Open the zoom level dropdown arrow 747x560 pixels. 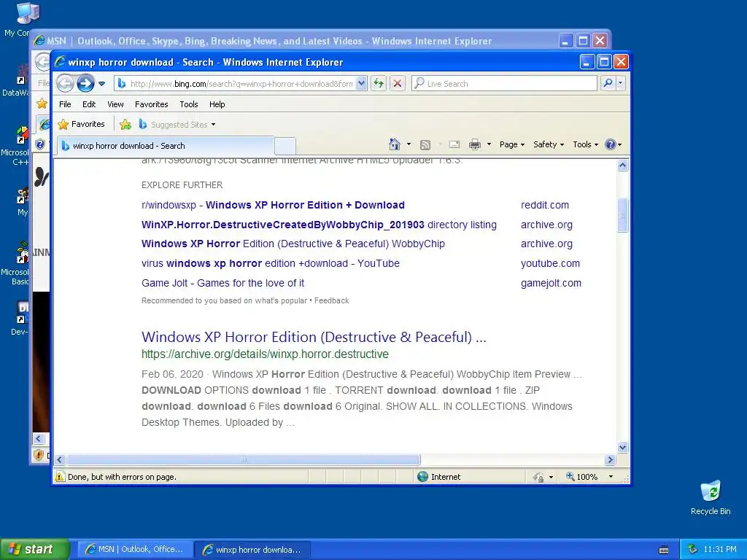[x=611, y=477]
